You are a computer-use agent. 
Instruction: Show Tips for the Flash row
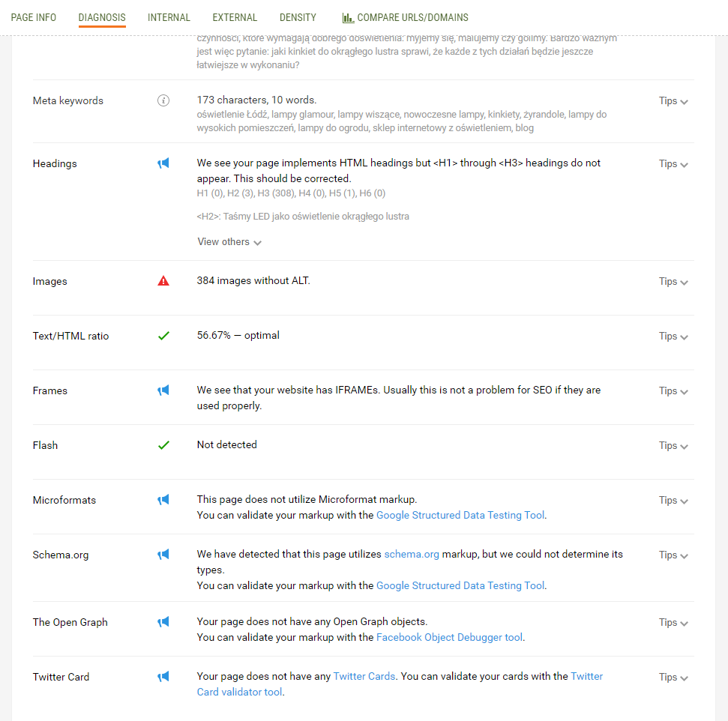[x=673, y=446]
